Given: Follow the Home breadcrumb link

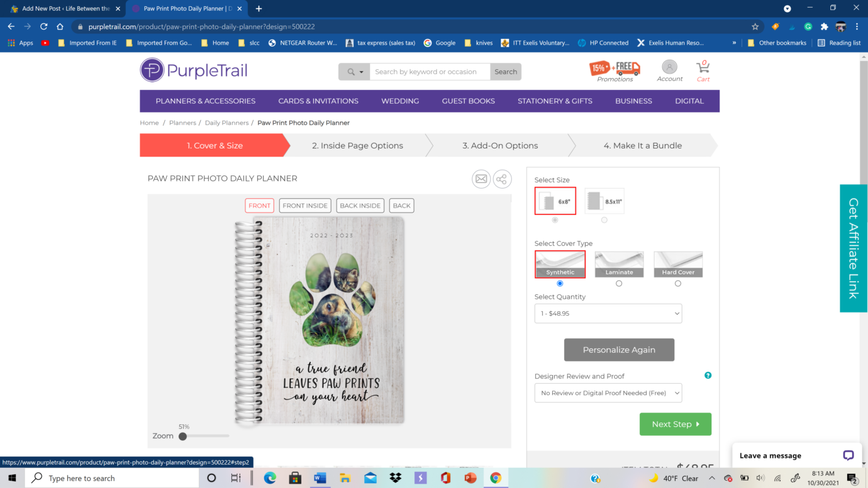Looking at the screenshot, I should click(149, 123).
